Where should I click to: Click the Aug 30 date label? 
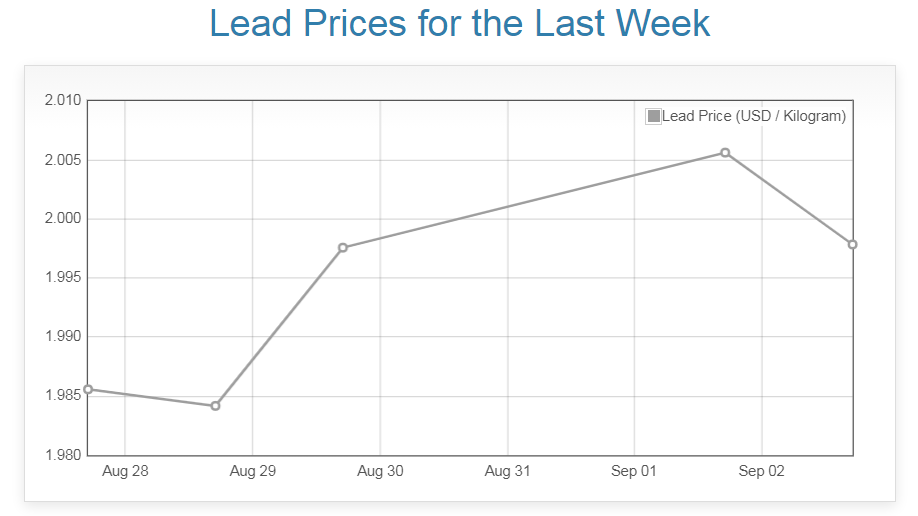pos(380,471)
